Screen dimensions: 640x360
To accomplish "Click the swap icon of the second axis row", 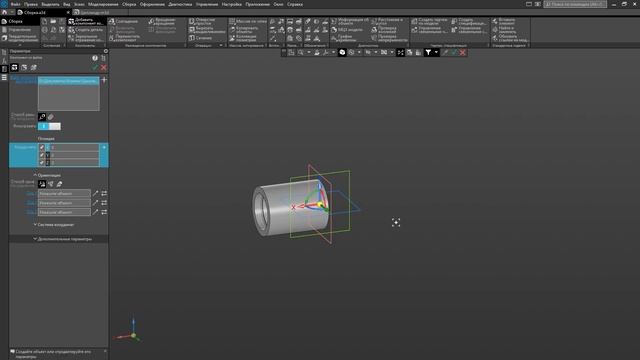I will pyautogui.click(x=104, y=203).
